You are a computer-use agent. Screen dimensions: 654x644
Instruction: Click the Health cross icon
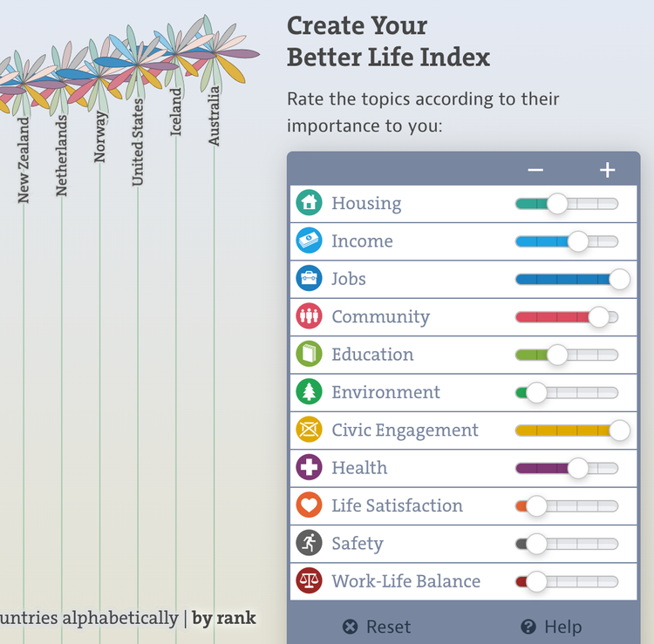309,467
